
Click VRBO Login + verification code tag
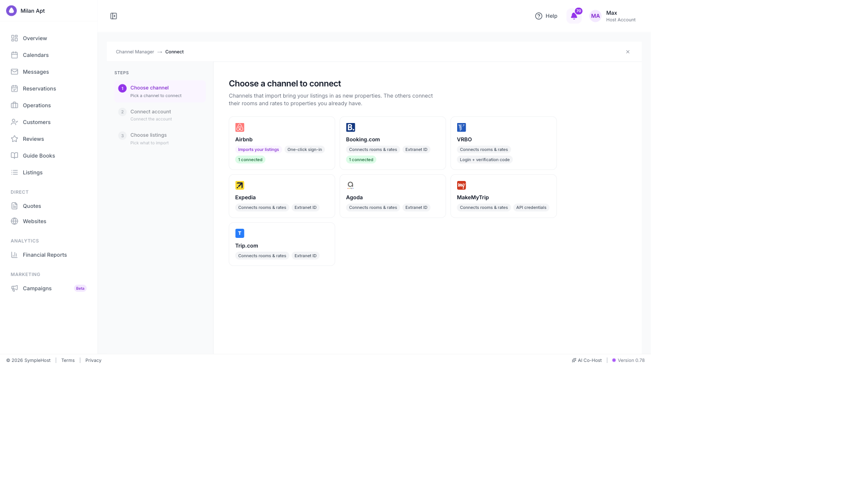click(x=485, y=160)
